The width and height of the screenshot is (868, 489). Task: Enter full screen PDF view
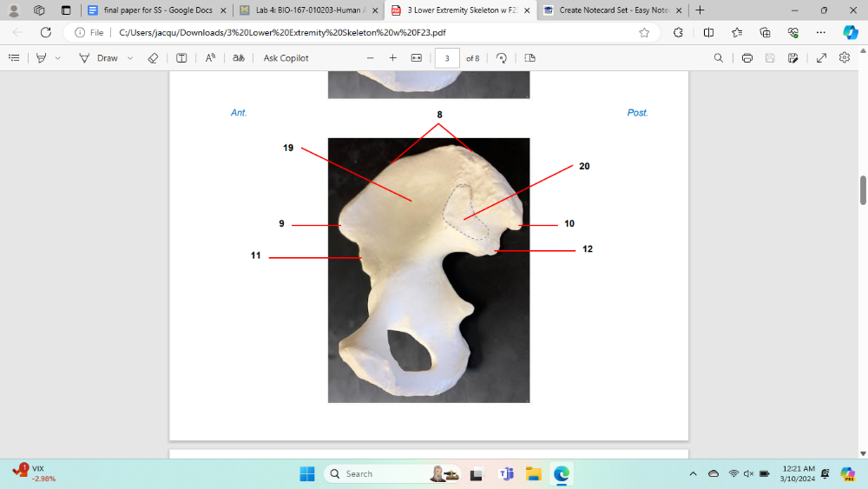821,58
